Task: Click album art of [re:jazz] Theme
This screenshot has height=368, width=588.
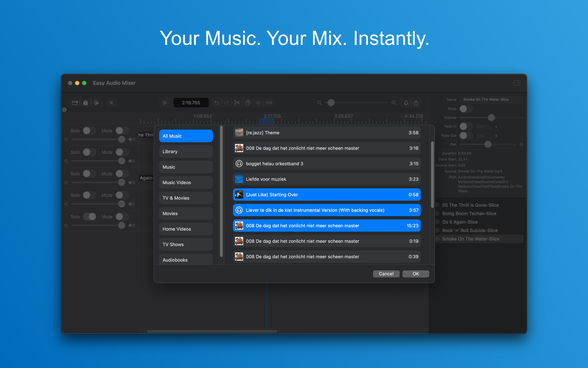Action: pos(239,133)
